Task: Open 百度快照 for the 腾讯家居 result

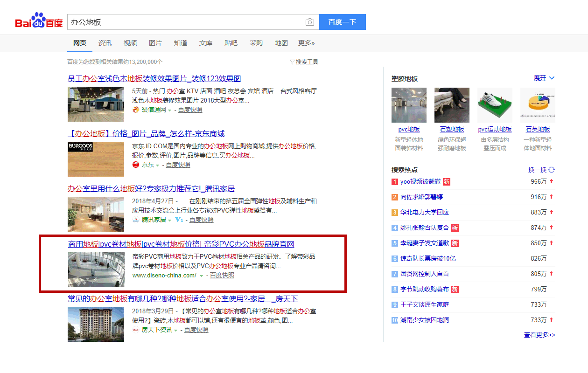Action: click(x=201, y=220)
